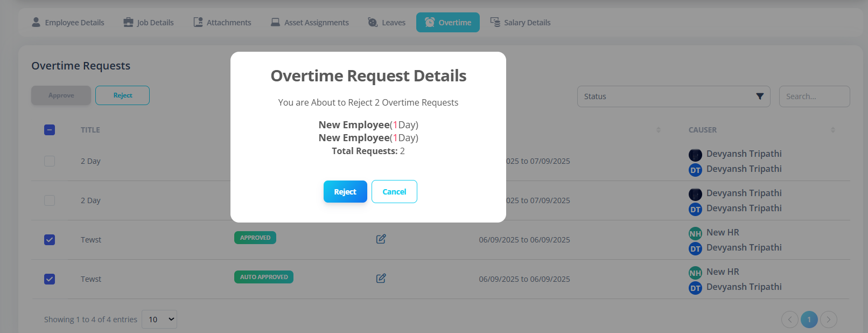The width and height of the screenshot is (868, 333).
Task: Sort the table by the CAUSER column arrows
Action: click(832, 130)
